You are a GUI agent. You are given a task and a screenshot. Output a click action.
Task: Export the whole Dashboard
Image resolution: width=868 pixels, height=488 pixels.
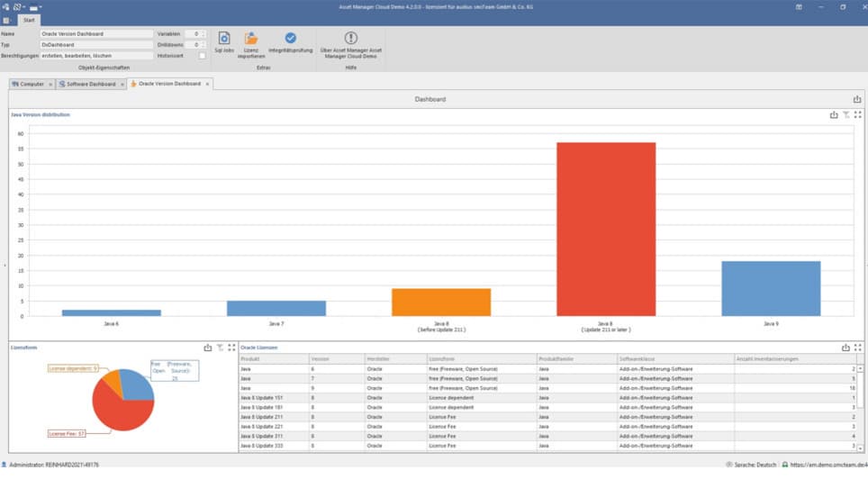coord(857,99)
